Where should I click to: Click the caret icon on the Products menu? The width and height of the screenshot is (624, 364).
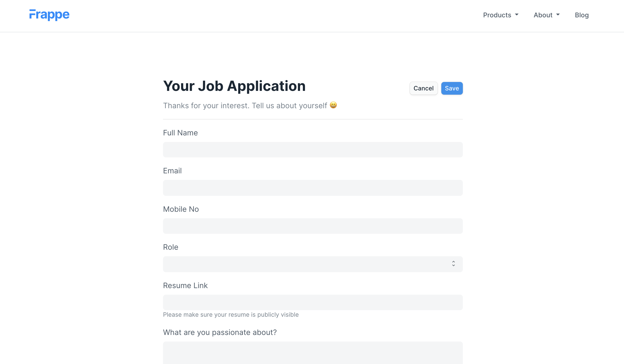tap(517, 15)
